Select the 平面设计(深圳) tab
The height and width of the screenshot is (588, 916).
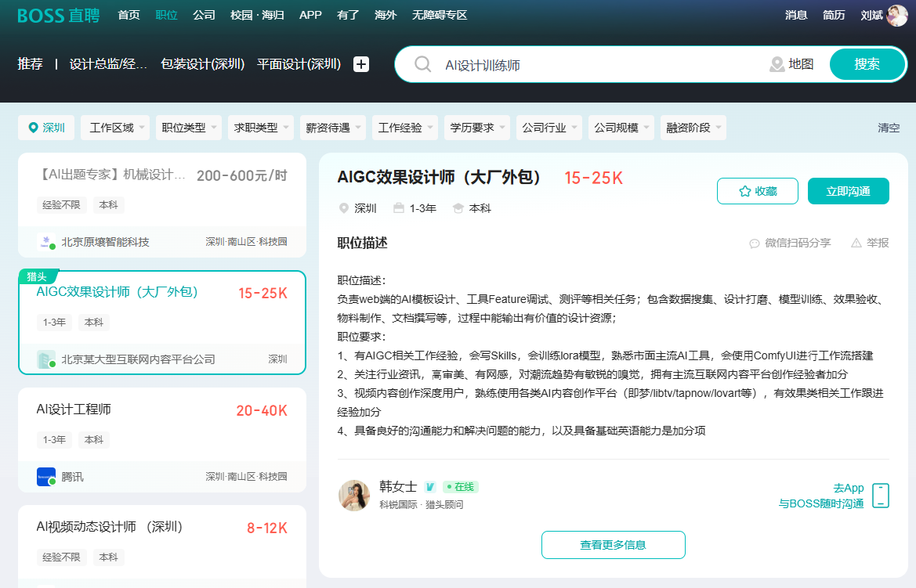point(299,64)
